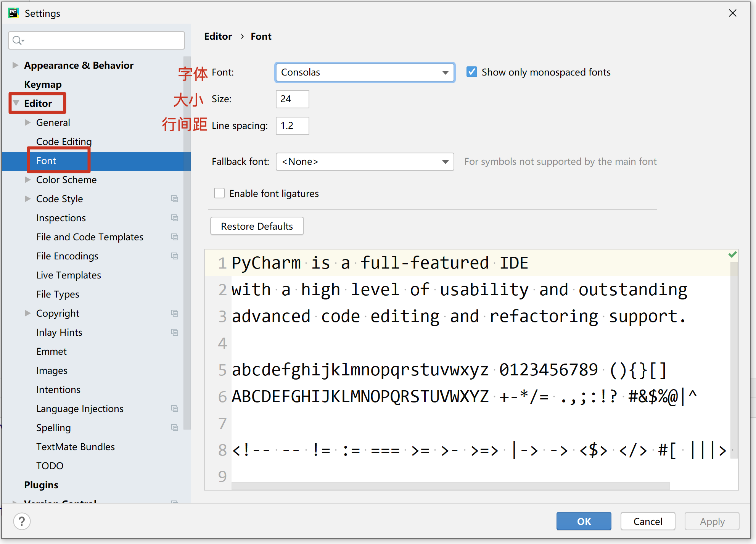
Task: Click the green checkmark in the preview corner
Action: coord(732,254)
